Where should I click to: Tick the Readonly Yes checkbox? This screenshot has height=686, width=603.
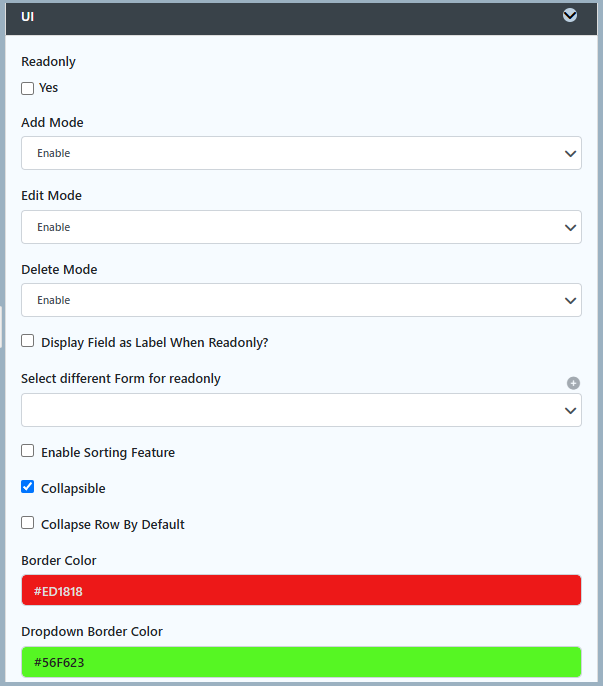28,88
